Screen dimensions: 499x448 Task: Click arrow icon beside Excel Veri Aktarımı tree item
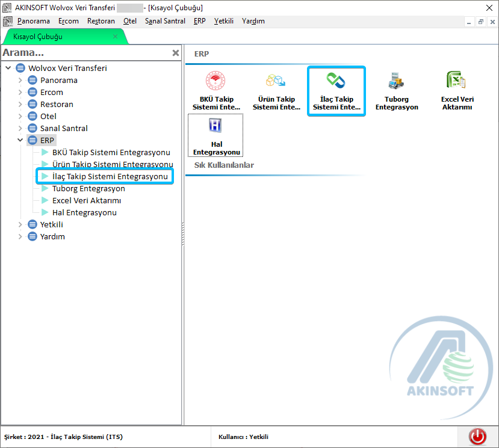coord(45,201)
